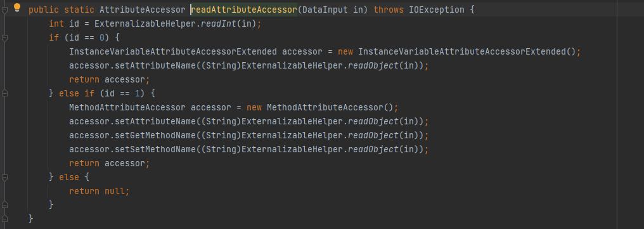Click the 0 literal in the if condition
This screenshot has width=644, height=229.
[x=101, y=38]
